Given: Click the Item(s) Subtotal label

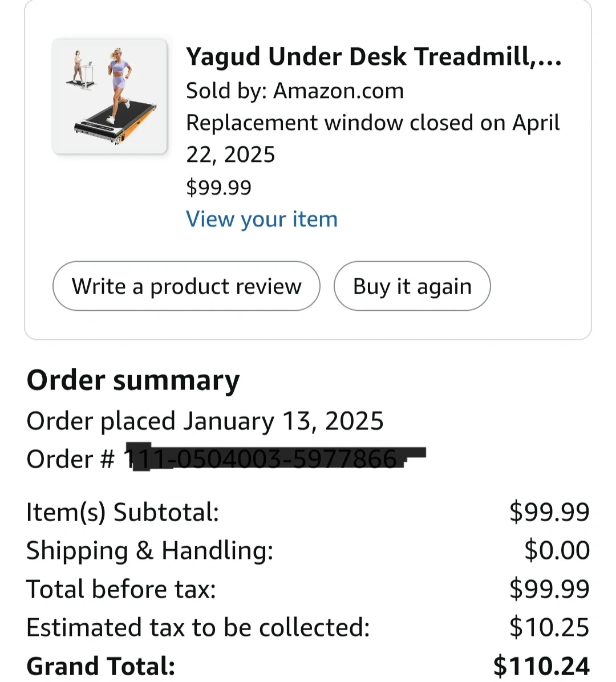Looking at the screenshot, I should [x=123, y=512].
